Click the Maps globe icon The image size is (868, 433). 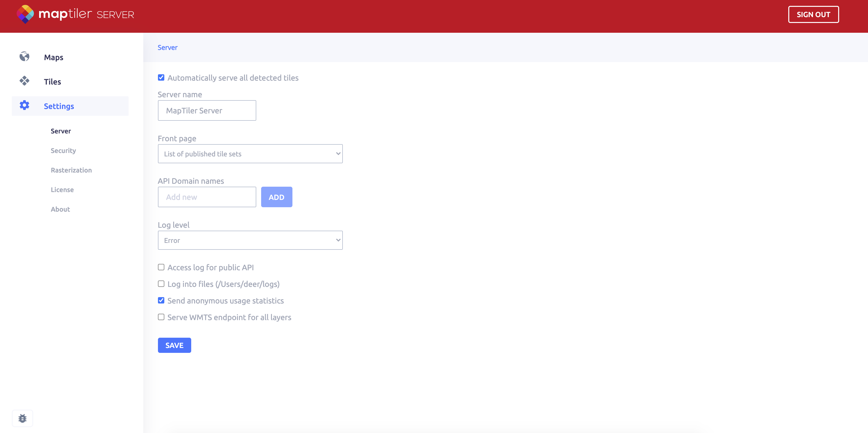[x=24, y=56]
